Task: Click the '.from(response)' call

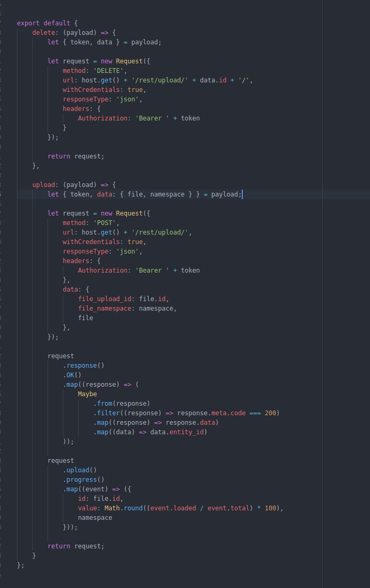Action: pos(122,404)
